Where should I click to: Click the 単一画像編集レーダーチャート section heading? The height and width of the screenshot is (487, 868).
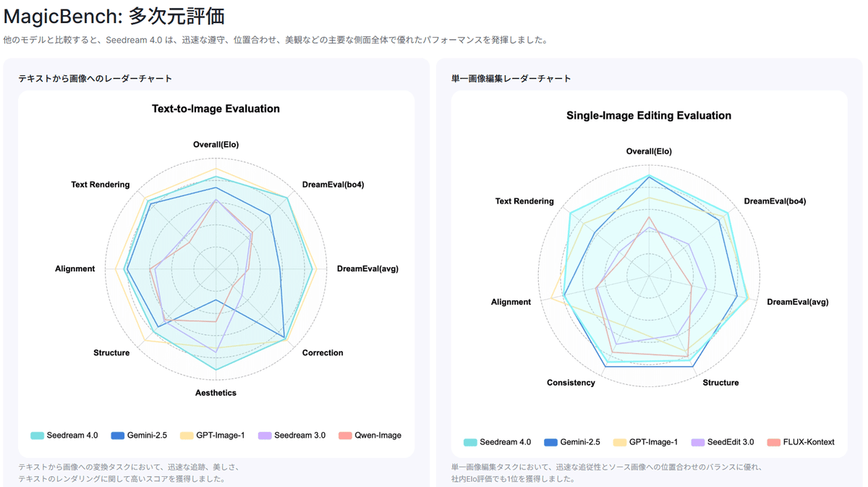coord(511,78)
